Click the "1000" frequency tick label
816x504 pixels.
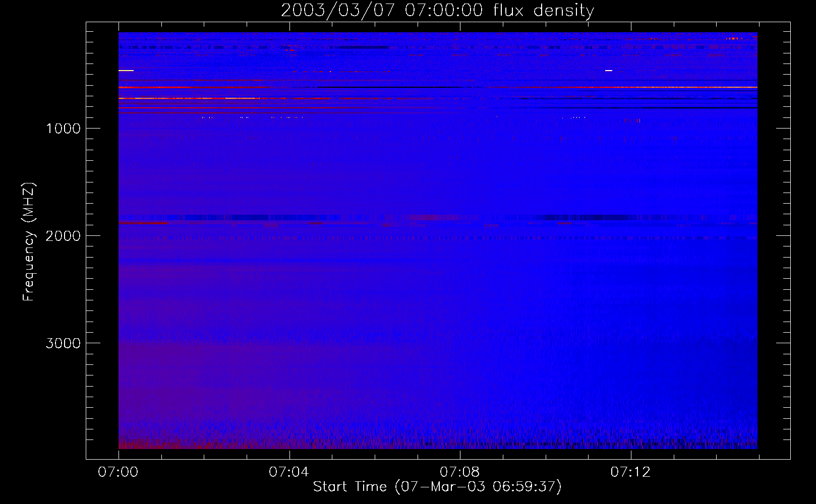pyautogui.click(x=63, y=129)
